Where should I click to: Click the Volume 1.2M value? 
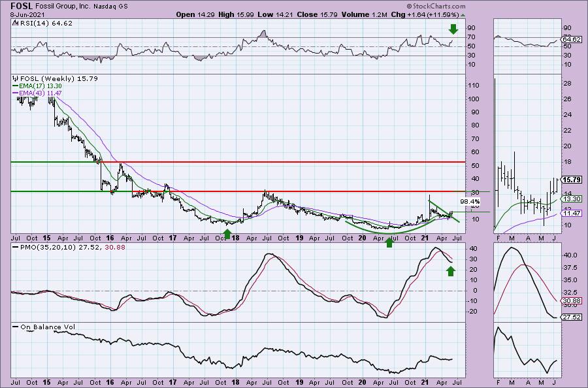364,14
